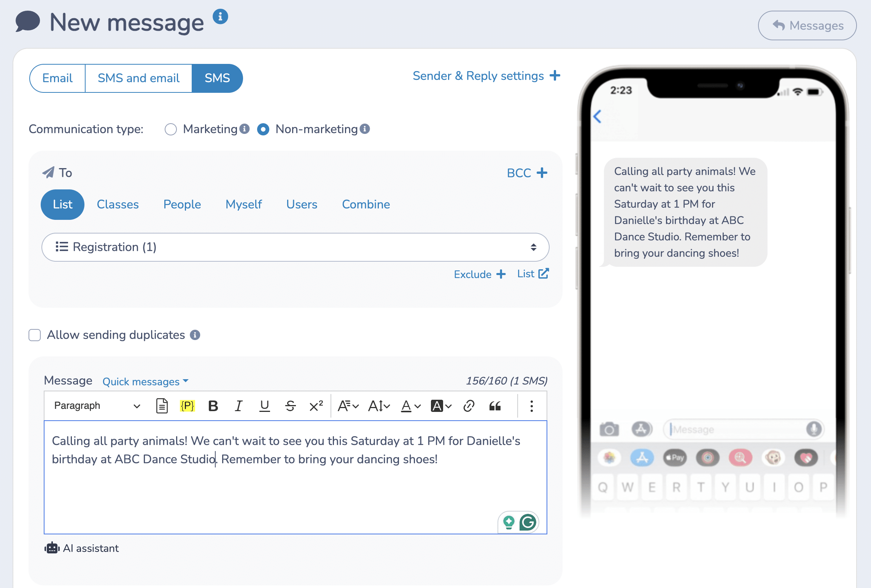Screen dimensions: 871x588
Task: Insert a placeholder with the {P} icon
Action: pyautogui.click(x=188, y=406)
